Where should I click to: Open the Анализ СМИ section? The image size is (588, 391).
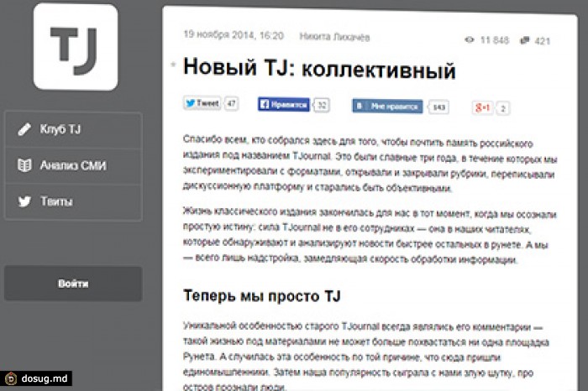tap(73, 165)
